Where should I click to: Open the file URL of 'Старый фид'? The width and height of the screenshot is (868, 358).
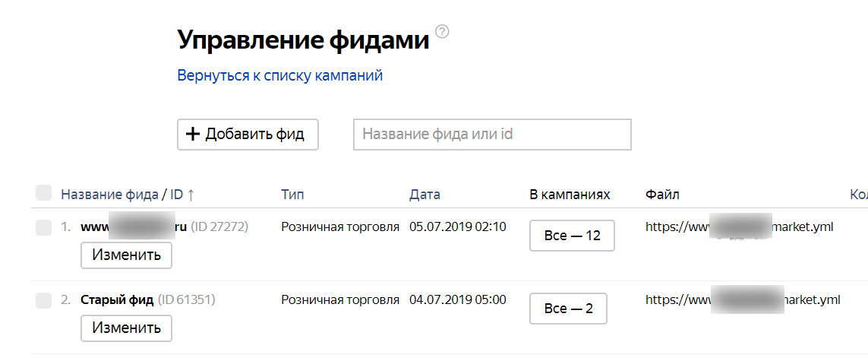pos(742,299)
